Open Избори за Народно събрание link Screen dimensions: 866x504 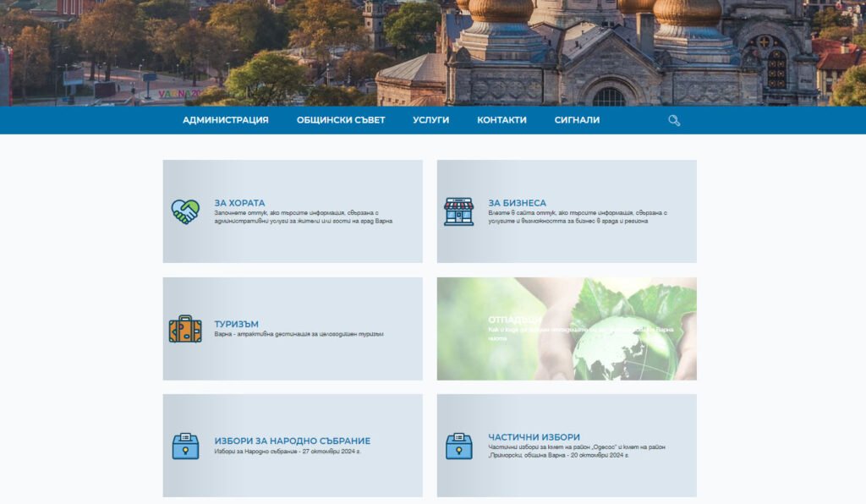292,441
